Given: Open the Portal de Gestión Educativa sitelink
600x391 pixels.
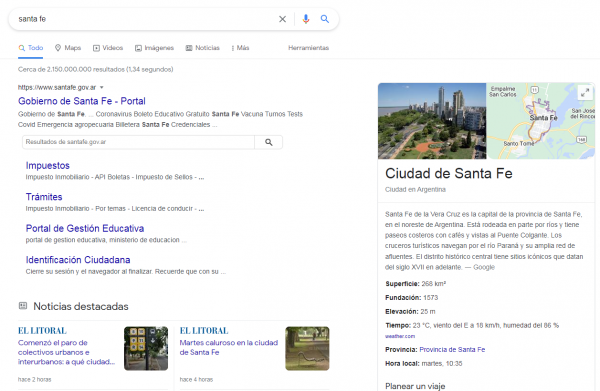Looking at the screenshot, I should [85, 228].
